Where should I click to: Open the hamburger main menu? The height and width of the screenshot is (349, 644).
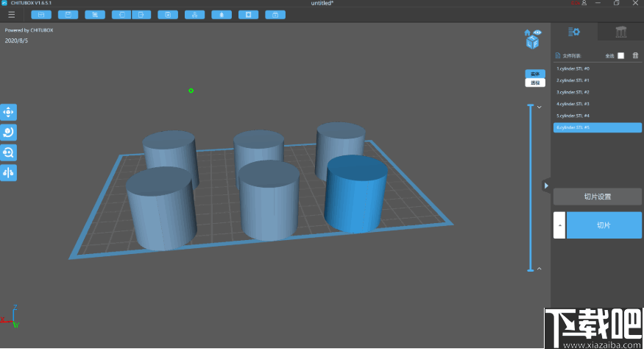(11, 14)
